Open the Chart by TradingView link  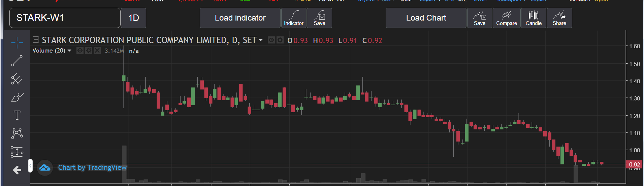click(92, 167)
